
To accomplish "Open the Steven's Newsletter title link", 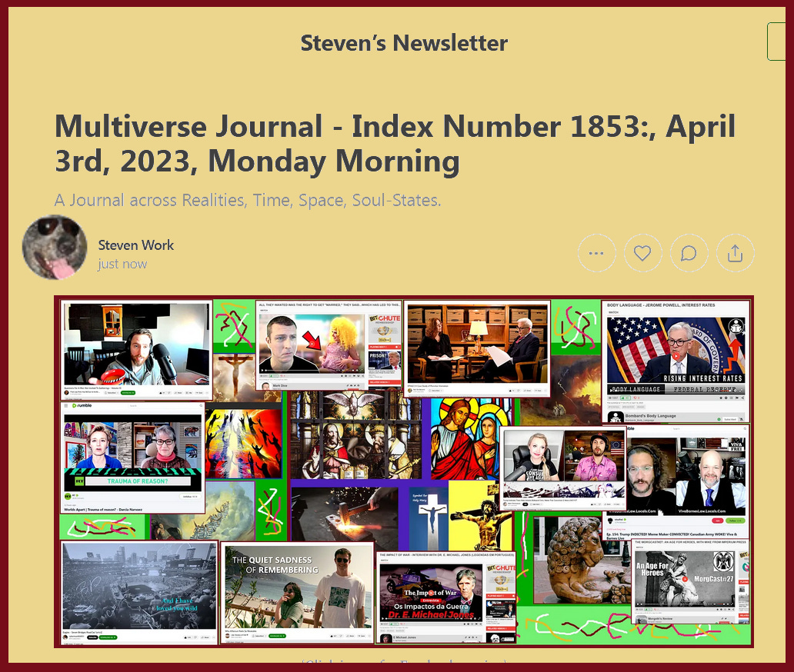I will pos(404,43).
